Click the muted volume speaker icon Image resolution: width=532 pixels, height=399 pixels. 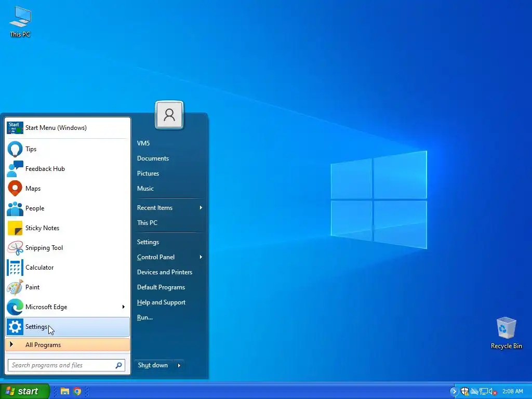[493, 392]
